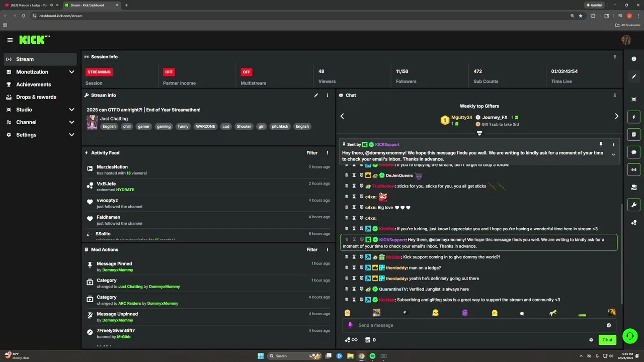Screen dimensions: 644x362
Task: Expand the Settings menu
Action: tap(40, 135)
